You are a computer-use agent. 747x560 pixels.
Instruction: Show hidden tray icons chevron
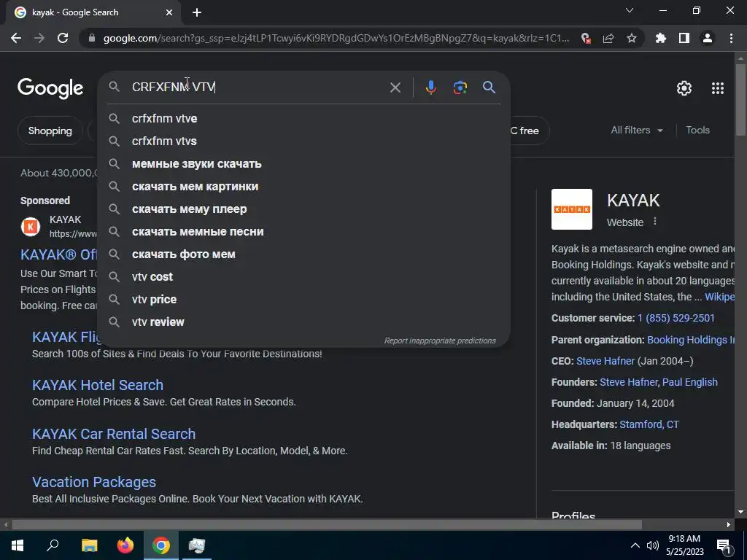point(635,545)
